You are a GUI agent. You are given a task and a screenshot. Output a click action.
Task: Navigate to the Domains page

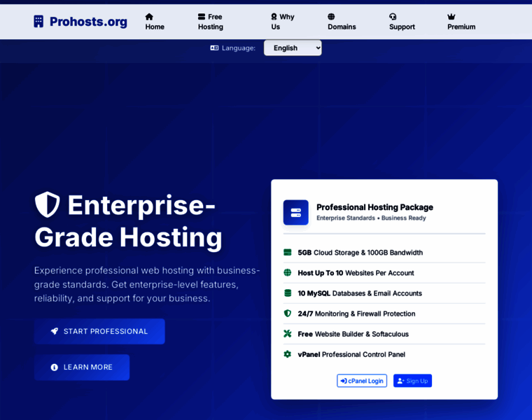click(342, 22)
